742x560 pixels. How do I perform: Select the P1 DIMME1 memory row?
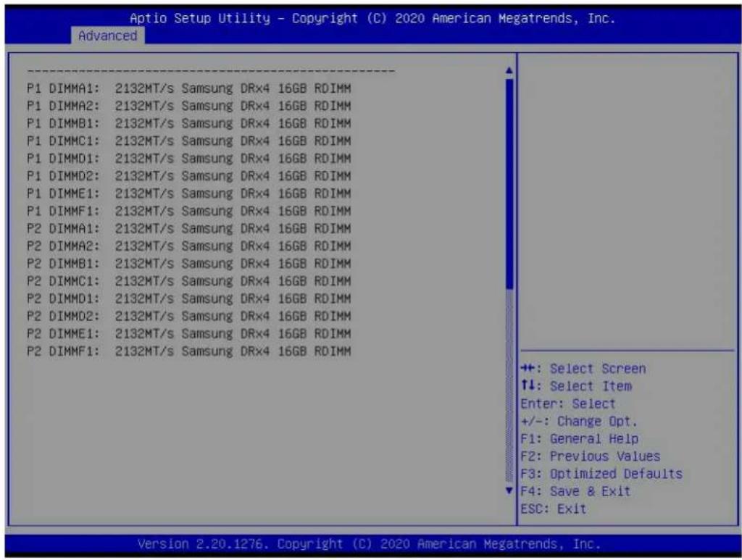(189, 193)
